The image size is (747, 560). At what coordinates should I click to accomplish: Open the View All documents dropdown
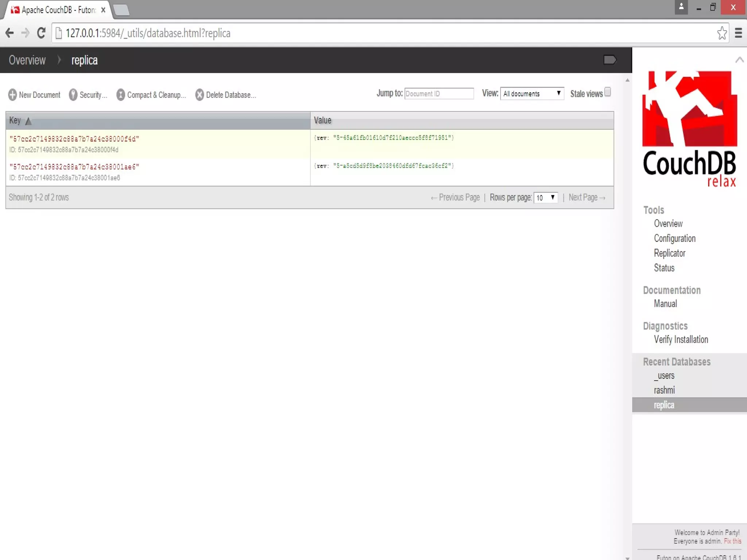532,94
